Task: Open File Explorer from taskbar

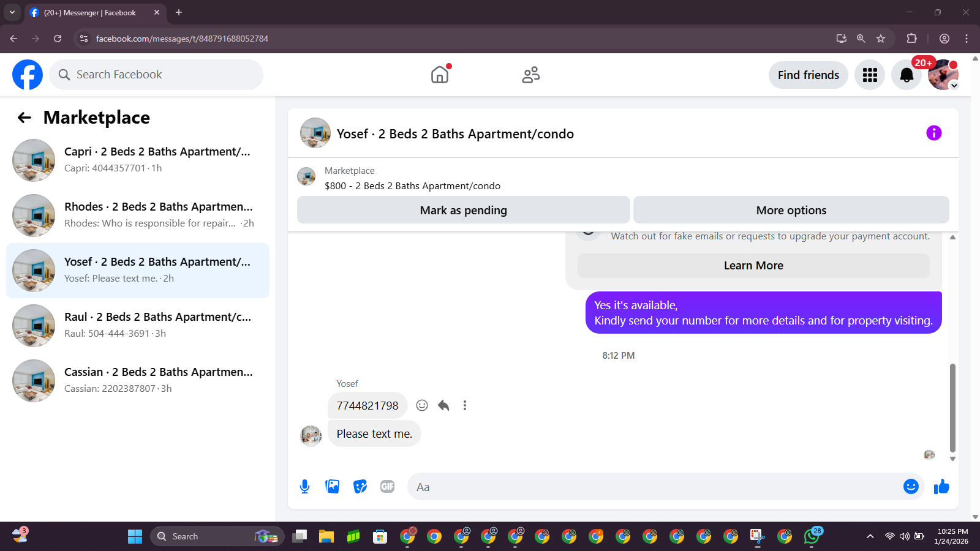Action: tap(326, 536)
